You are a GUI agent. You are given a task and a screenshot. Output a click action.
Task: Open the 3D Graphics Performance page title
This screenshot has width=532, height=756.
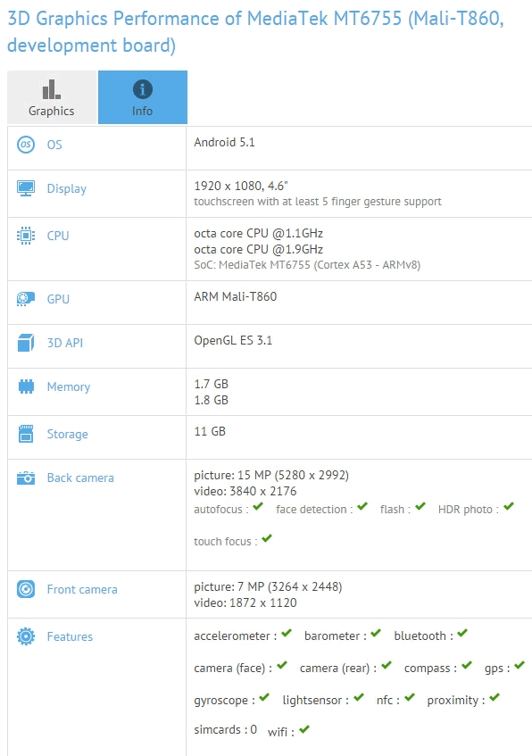point(255,32)
